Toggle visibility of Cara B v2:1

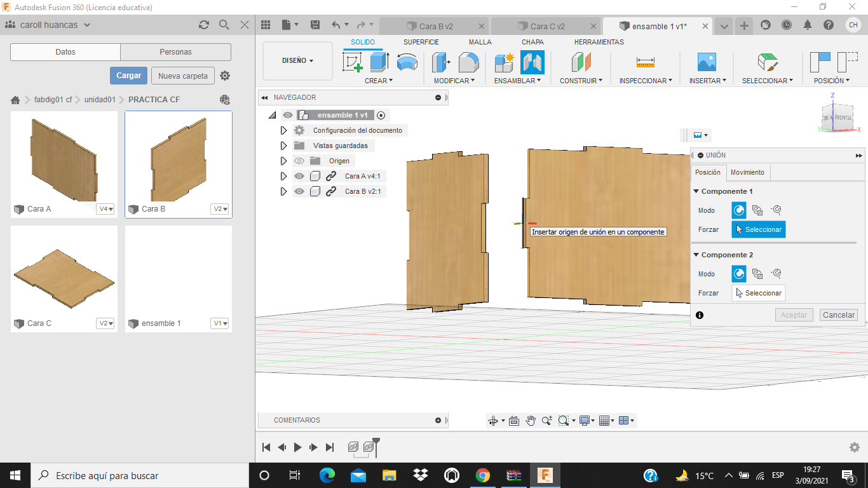pos(299,191)
